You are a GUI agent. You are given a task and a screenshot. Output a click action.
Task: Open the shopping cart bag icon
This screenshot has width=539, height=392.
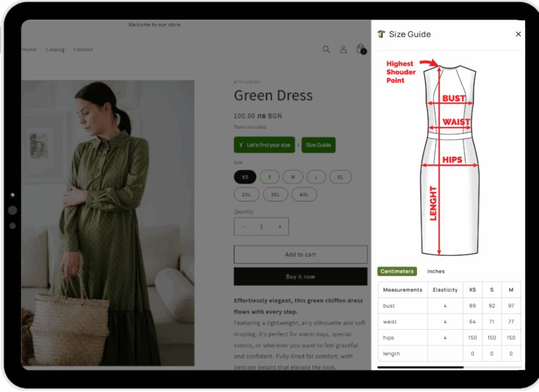pos(361,49)
